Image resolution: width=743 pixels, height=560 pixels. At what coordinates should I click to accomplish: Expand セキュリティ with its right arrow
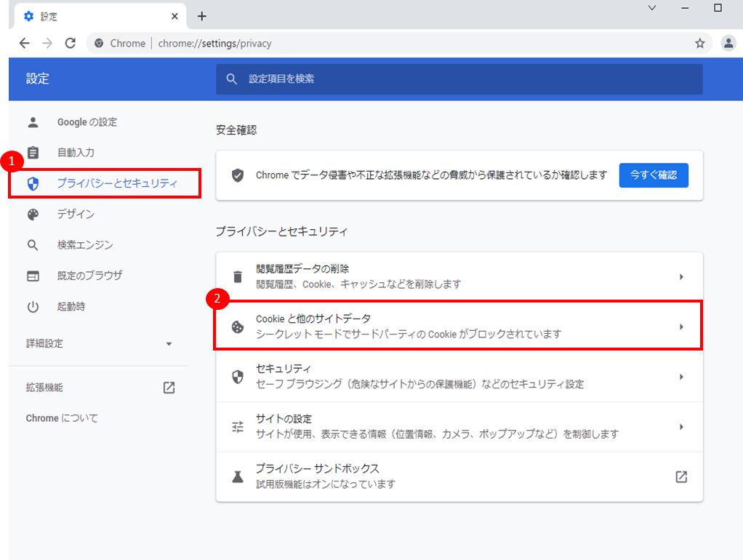(x=681, y=377)
